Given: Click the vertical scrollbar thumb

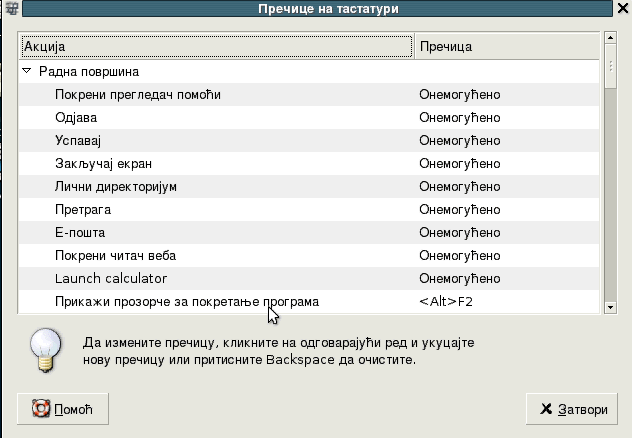Looking at the screenshot, I should point(610,66).
